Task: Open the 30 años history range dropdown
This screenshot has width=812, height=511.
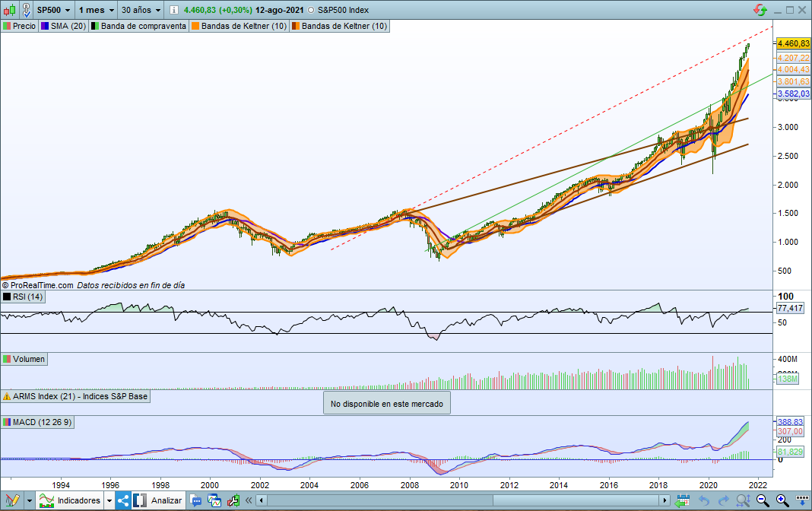Action: [x=141, y=11]
